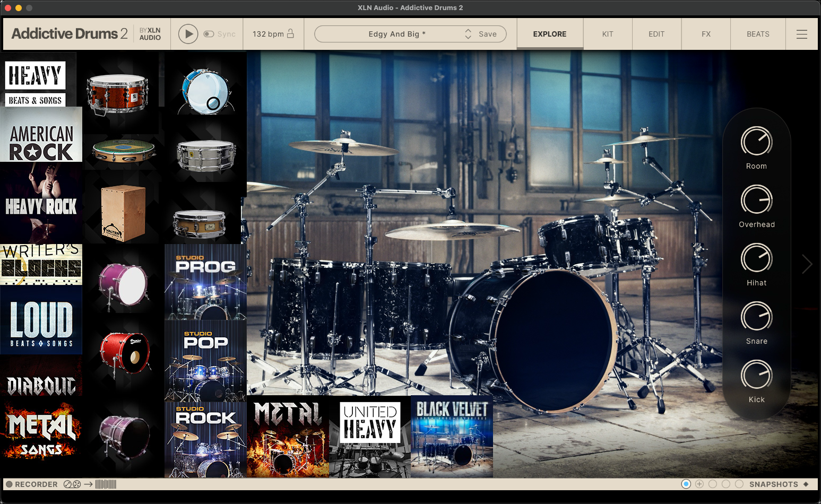Switch to the KIT tab
The image size is (821, 504).
pyautogui.click(x=608, y=34)
